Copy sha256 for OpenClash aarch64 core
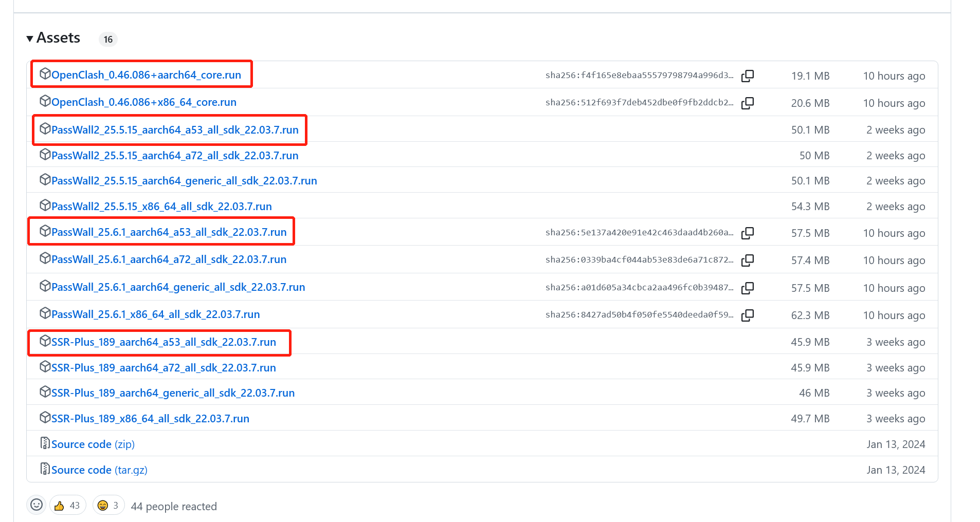 (748, 76)
